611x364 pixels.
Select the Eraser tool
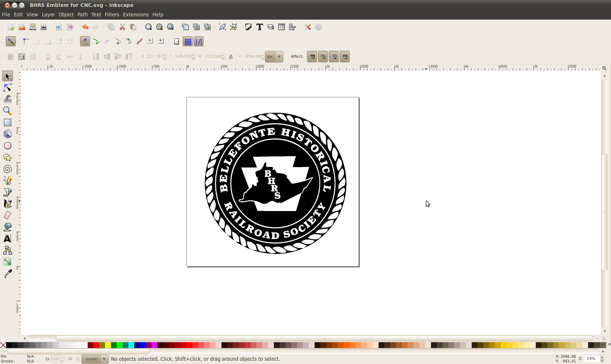pyautogui.click(x=8, y=215)
